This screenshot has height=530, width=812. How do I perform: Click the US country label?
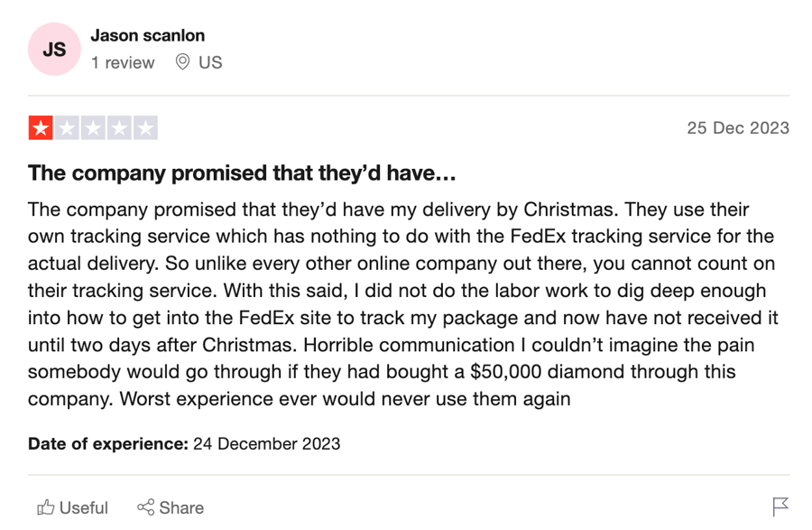[210, 62]
